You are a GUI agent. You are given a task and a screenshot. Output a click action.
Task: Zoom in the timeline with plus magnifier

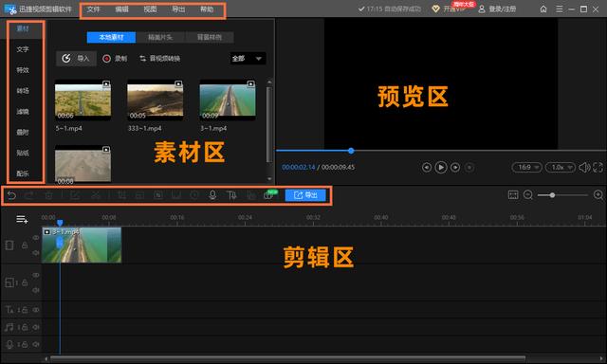click(598, 195)
